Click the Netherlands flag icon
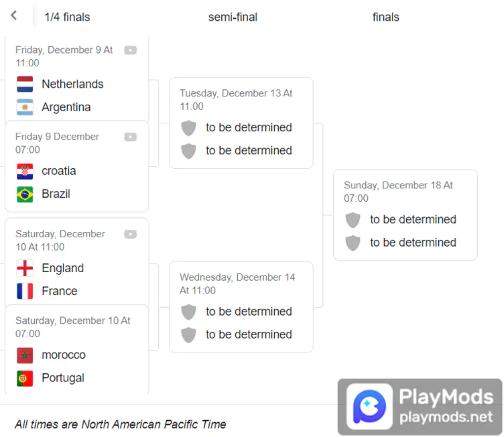The width and height of the screenshot is (504, 437). point(25,84)
